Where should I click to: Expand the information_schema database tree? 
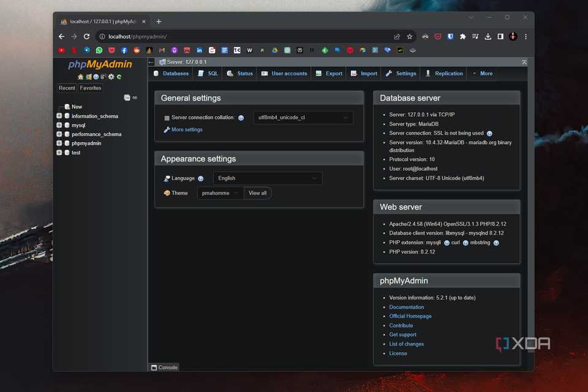(x=59, y=116)
